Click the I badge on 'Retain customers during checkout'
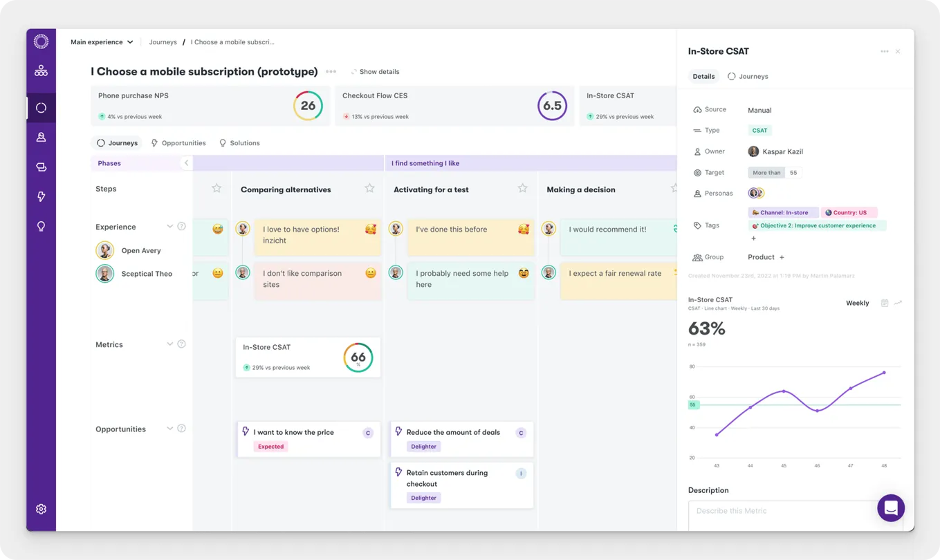The image size is (940, 560). pyautogui.click(x=521, y=474)
